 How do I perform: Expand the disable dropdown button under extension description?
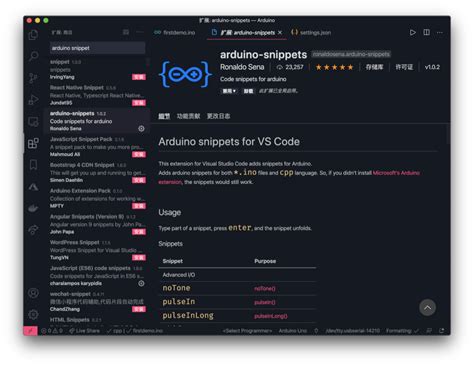pos(229,91)
